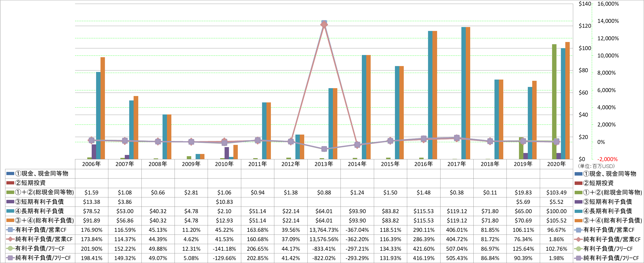
Task: Click the cell showing $105.52
Action: (x=556, y=221)
